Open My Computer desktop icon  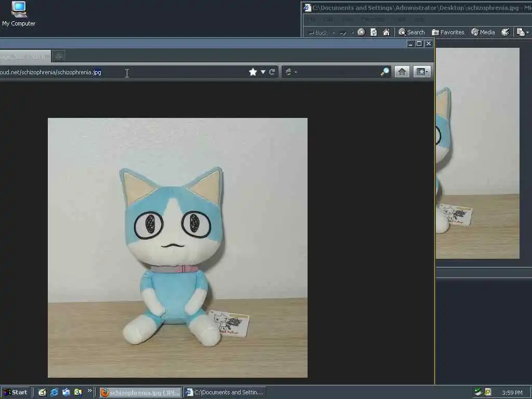[19, 14]
